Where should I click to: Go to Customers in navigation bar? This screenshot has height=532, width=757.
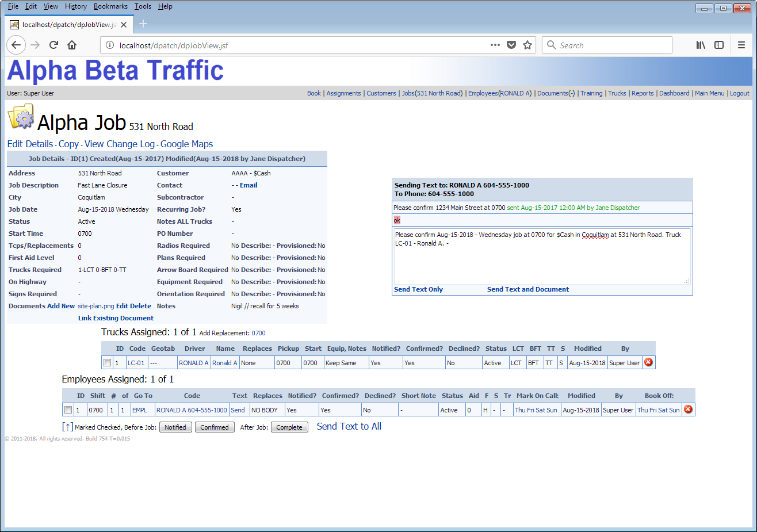point(381,93)
